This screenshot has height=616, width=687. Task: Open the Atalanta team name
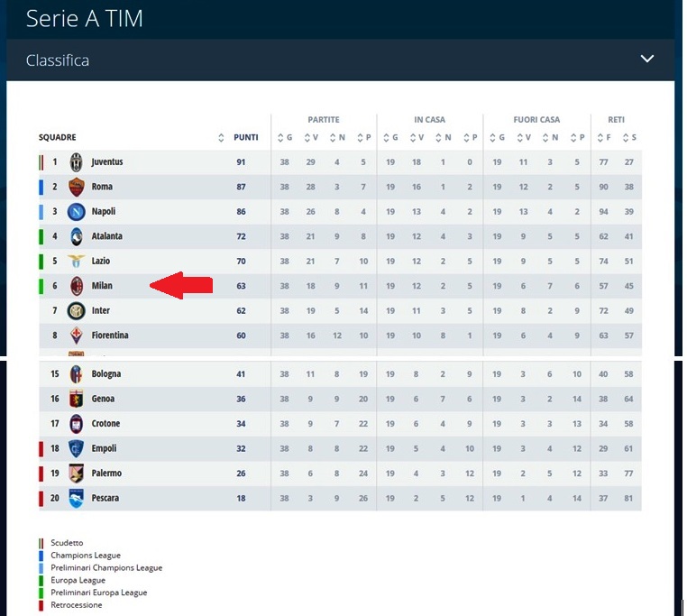[x=107, y=236]
